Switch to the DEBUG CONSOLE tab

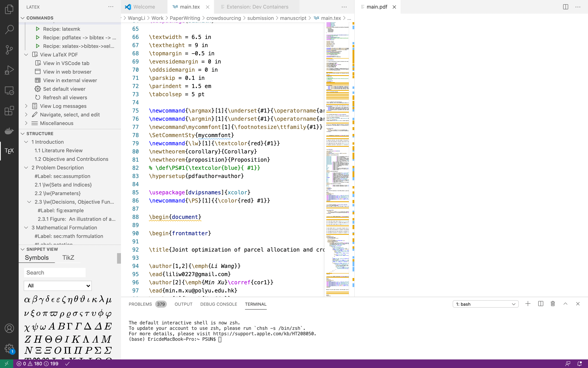tap(219, 304)
